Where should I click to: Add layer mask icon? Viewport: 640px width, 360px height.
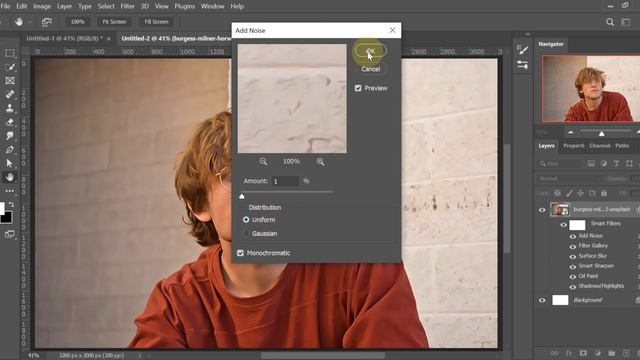[583, 353]
